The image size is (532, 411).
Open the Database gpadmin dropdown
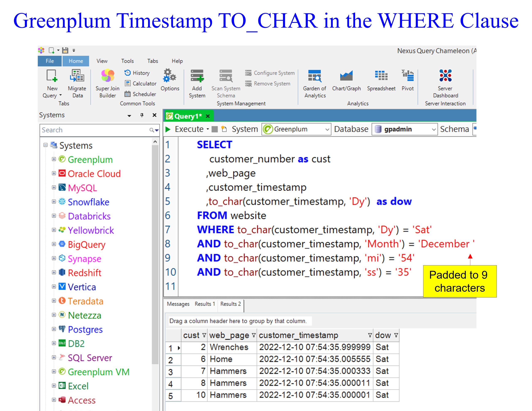click(x=433, y=129)
